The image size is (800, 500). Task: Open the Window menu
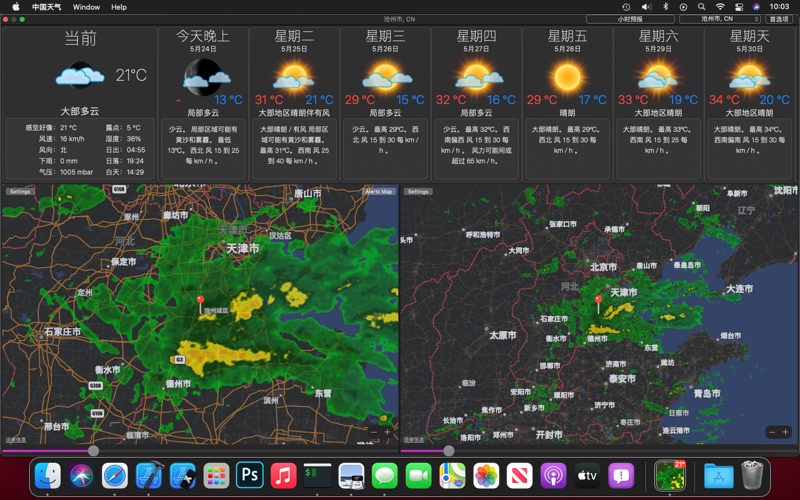point(86,7)
